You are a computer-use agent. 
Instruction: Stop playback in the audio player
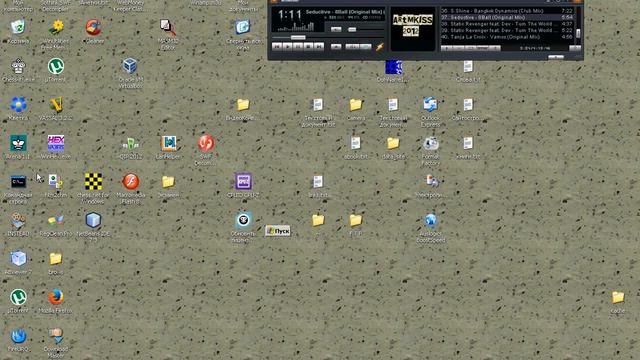[x=309, y=47]
